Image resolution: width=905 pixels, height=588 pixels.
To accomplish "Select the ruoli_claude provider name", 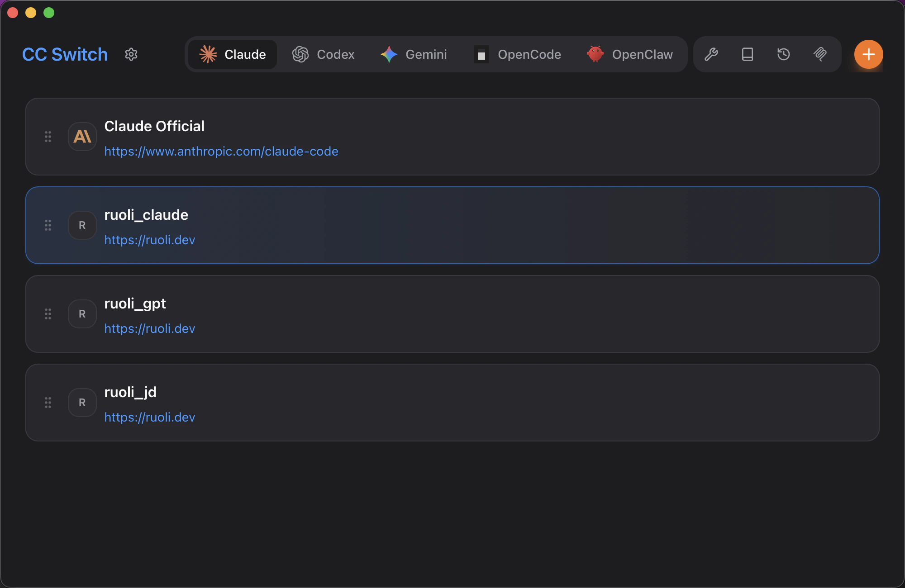I will click(146, 215).
